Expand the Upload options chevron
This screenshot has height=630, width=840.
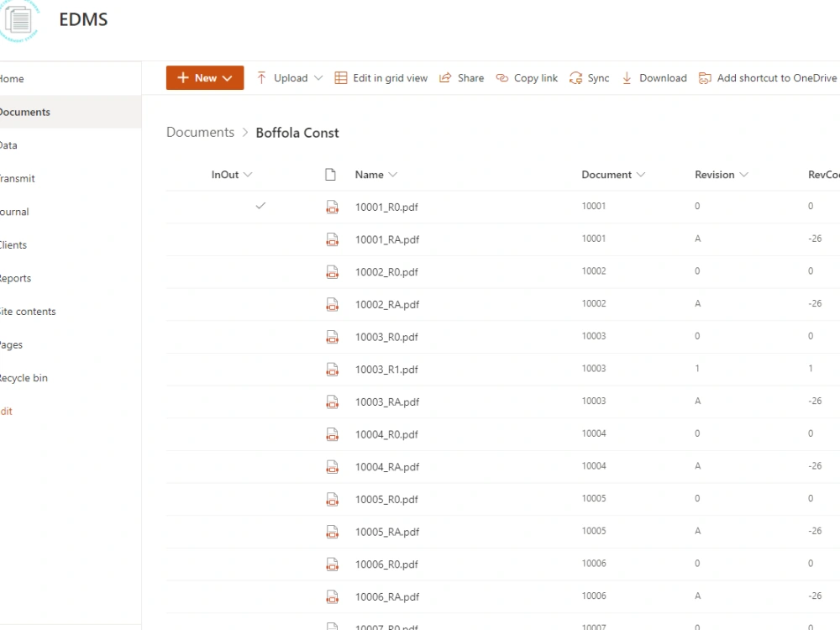318,78
